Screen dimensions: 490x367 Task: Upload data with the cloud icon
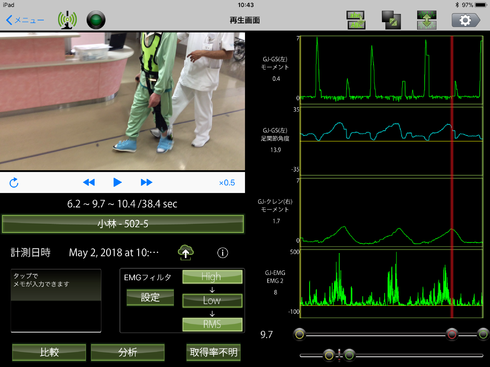point(186,252)
